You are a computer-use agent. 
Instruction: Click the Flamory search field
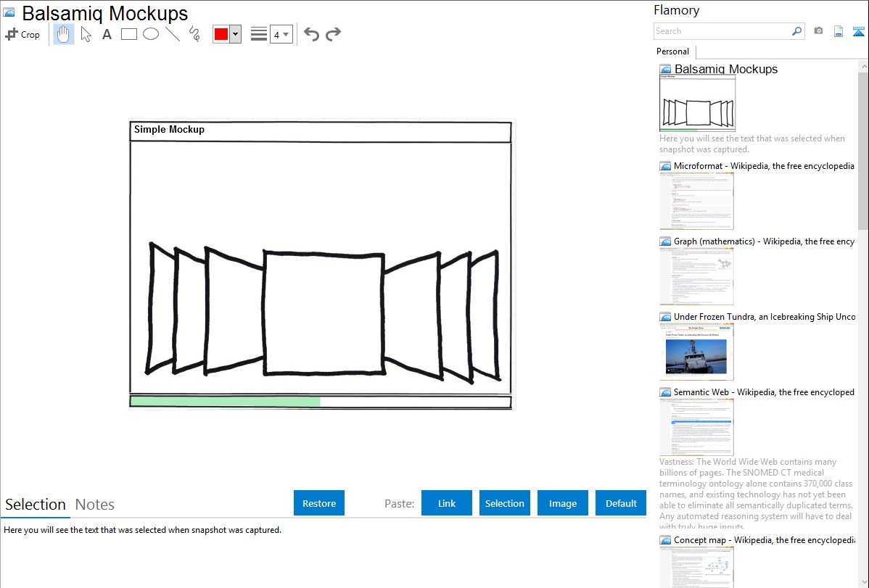point(722,31)
